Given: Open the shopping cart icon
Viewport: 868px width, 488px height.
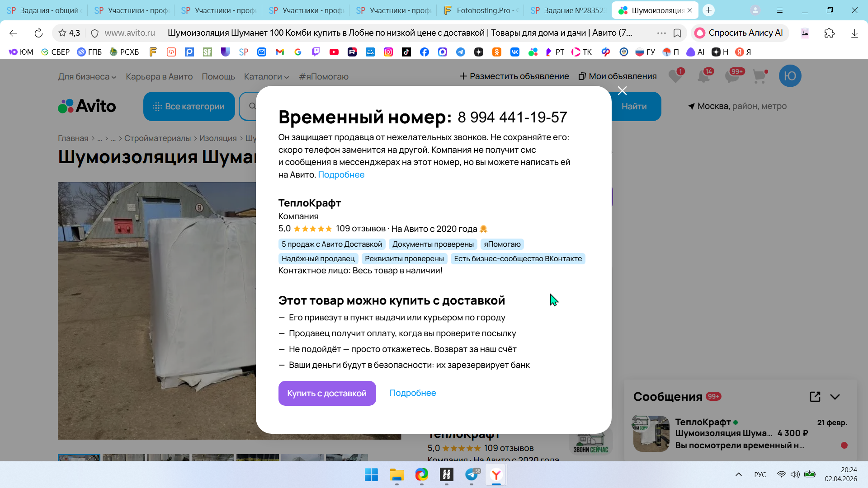Looking at the screenshot, I should [x=759, y=76].
